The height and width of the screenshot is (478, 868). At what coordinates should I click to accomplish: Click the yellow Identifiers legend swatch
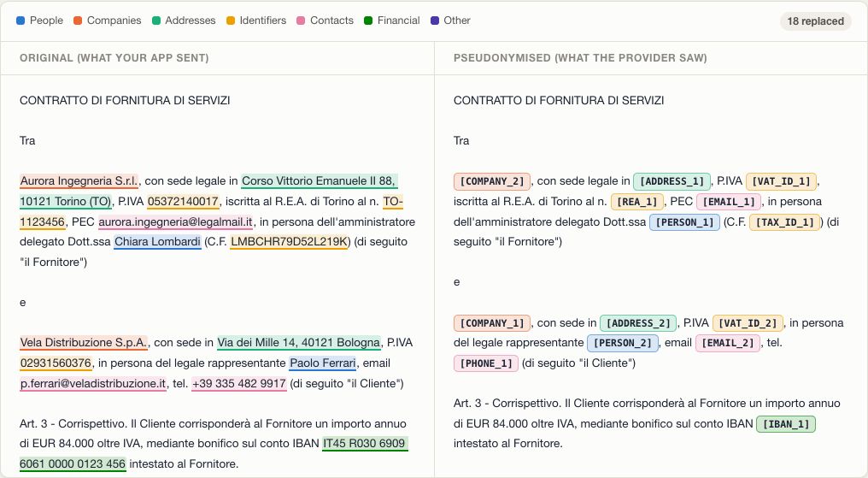point(231,21)
